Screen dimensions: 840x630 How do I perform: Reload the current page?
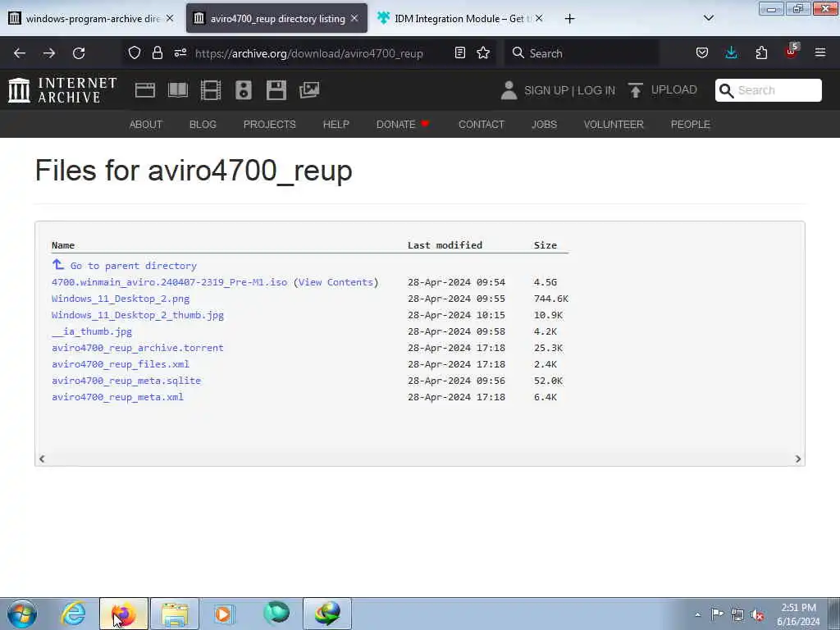79,53
